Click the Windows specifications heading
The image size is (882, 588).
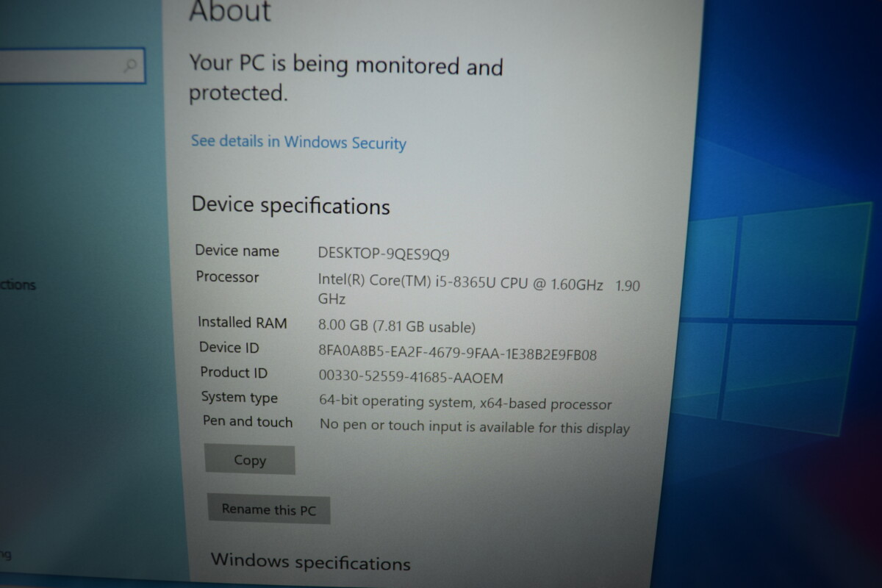point(310,562)
